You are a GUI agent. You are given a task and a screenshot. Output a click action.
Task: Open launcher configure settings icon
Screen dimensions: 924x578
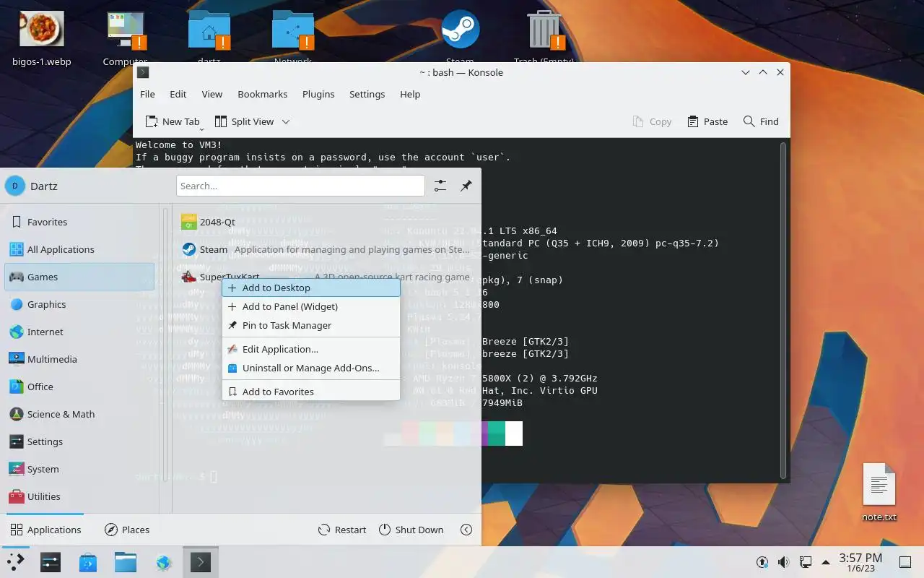point(440,186)
